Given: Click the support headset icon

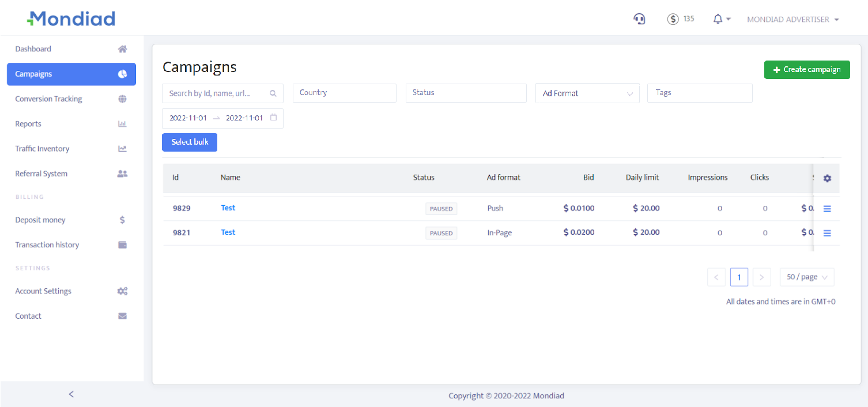Looking at the screenshot, I should tap(639, 19).
